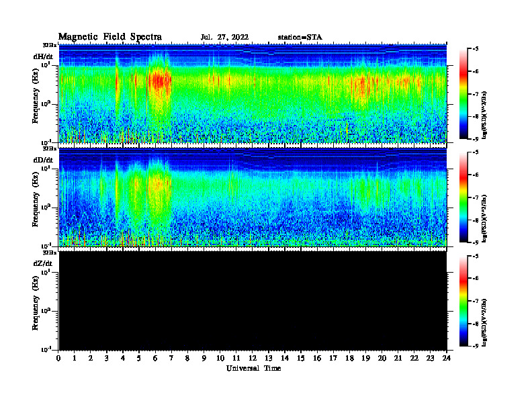Click the black dZ/dt spectrogram plot
The image size is (532, 411).
(253, 301)
